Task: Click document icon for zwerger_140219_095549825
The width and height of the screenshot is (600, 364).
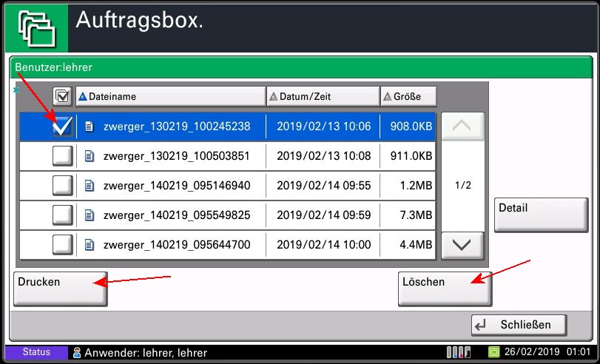Action: click(x=90, y=215)
